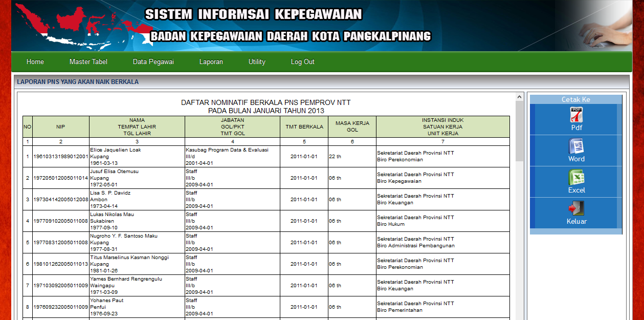Open the Laporan menu

(x=211, y=62)
